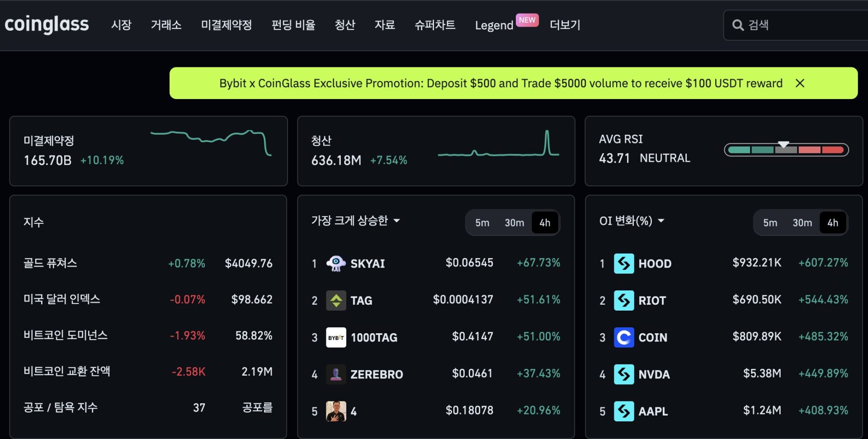The height and width of the screenshot is (439, 868).
Task: Click the NVDA ticker icon
Action: 624,374
